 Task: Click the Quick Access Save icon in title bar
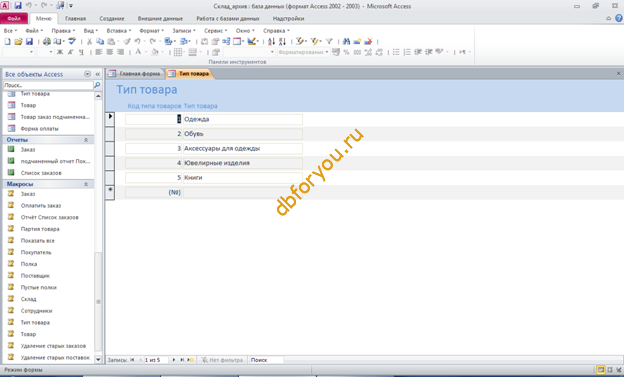[x=18, y=6]
